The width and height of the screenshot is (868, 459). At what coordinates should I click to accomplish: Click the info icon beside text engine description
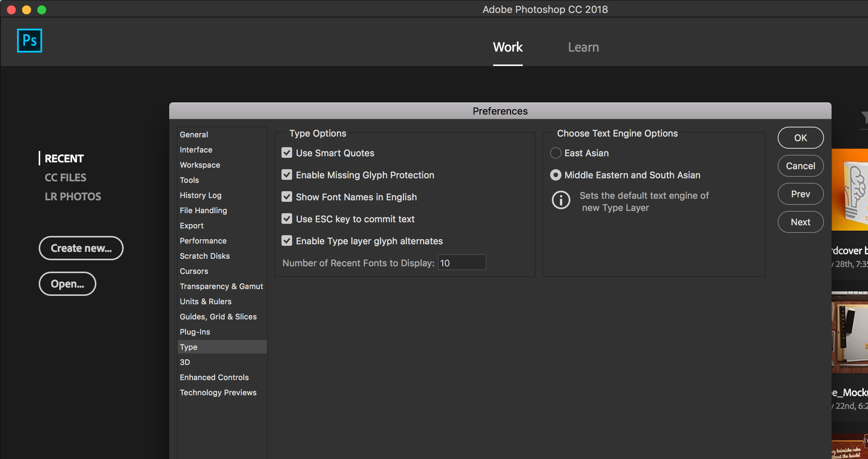tap(561, 200)
